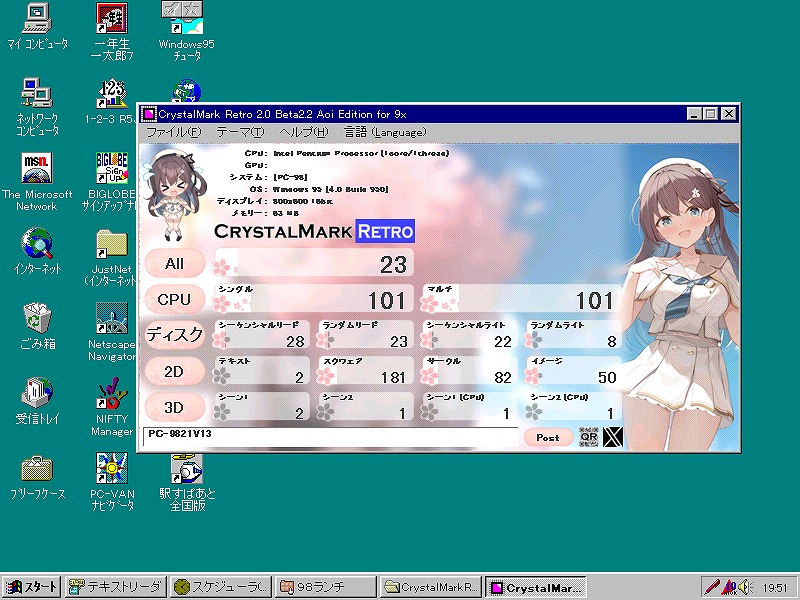Image resolution: width=800 pixels, height=600 pixels.
Task: Select the 一年生一太郎7 shortcut icon
Action: 112,31
